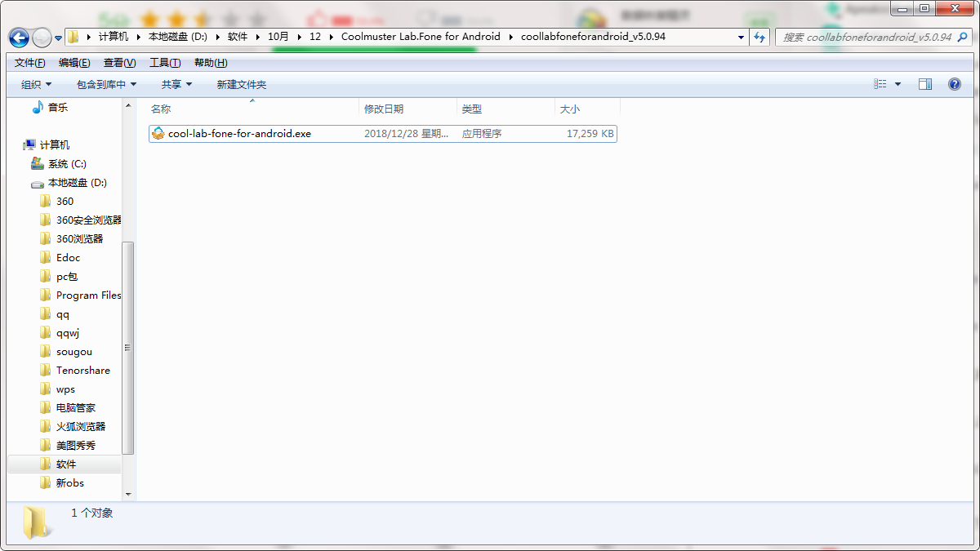Image resolution: width=980 pixels, height=551 pixels.
Task: Click the cool-lab-fone-for-android.exe file icon
Action: (x=158, y=133)
